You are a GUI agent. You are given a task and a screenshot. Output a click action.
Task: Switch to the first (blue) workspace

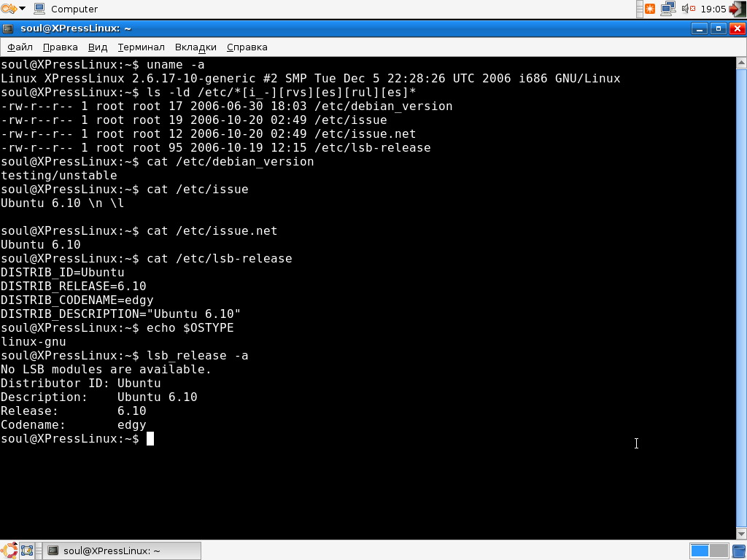[x=700, y=551]
